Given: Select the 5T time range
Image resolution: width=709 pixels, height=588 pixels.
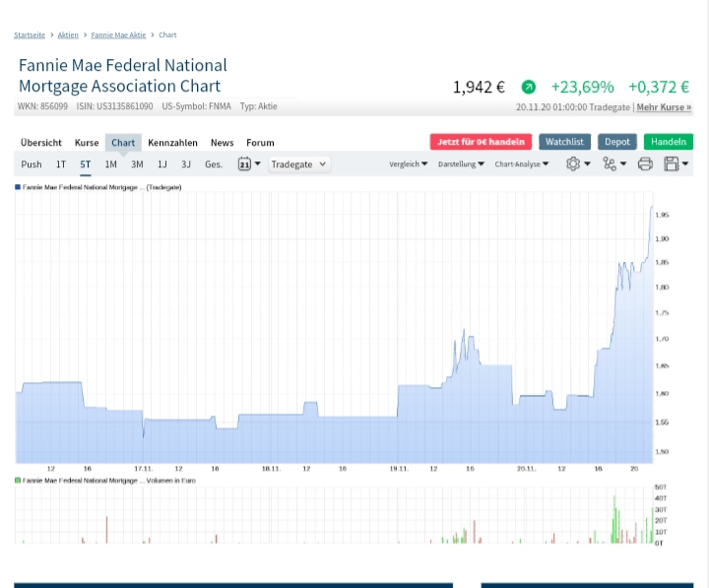Looking at the screenshot, I should (86, 164).
